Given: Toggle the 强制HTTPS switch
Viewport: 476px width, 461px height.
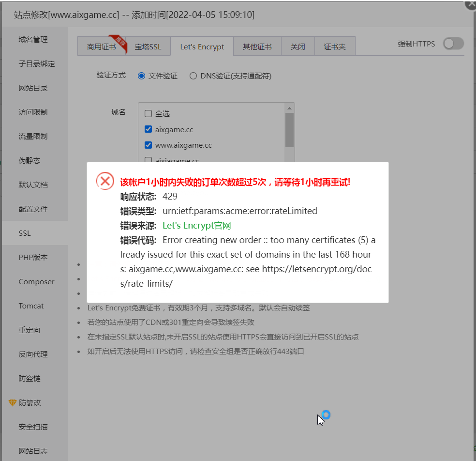Looking at the screenshot, I should [x=453, y=44].
